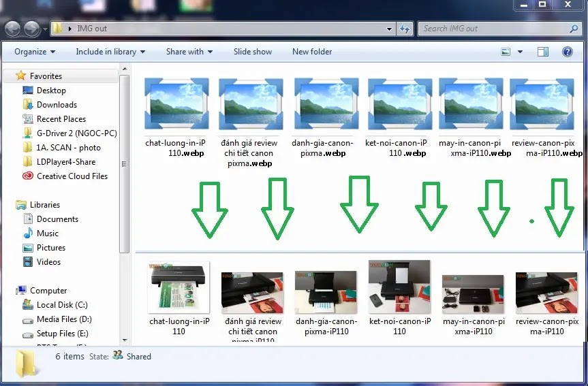Select Favorites in the navigation pane
Image resolution: width=588 pixels, height=386 pixels.
tap(46, 76)
